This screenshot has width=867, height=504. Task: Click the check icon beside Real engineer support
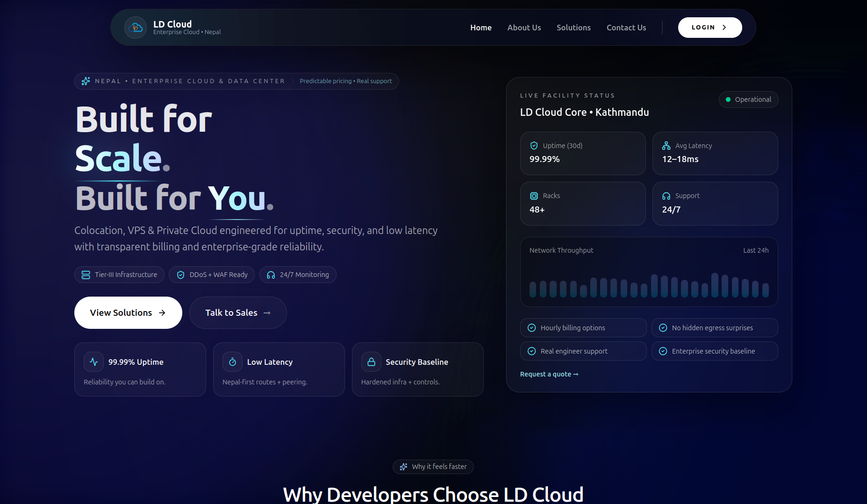[531, 351]
